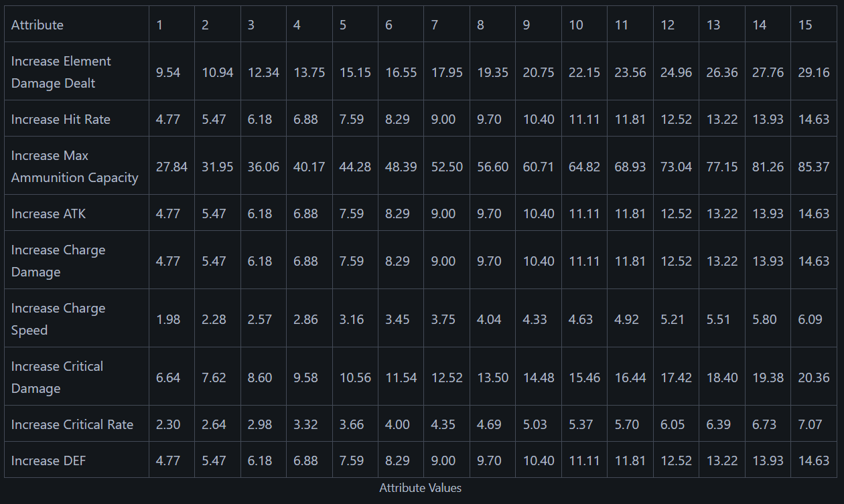The height and width of the screenshot is (504, 844).
Task: Select the "Increase Hit Rate" row label
Action: [x=61, y=119]
